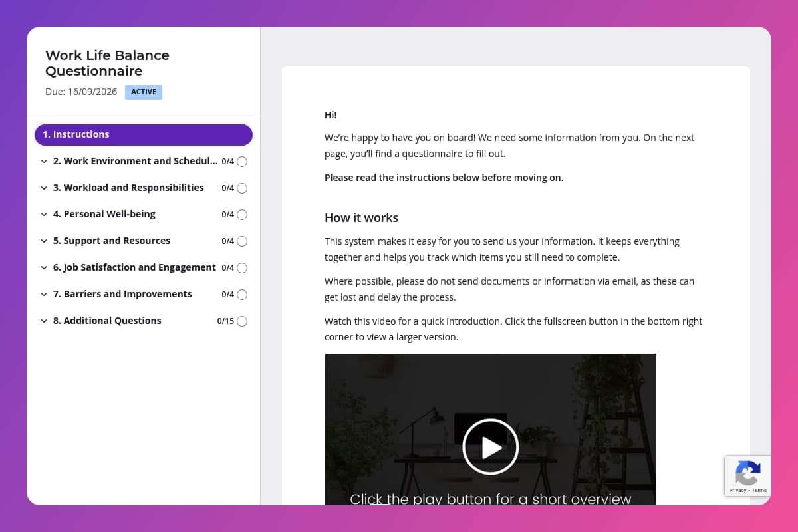Expand the Workload and Responsibilities section
The image size is (798, 532).
(x=44, y=188)
